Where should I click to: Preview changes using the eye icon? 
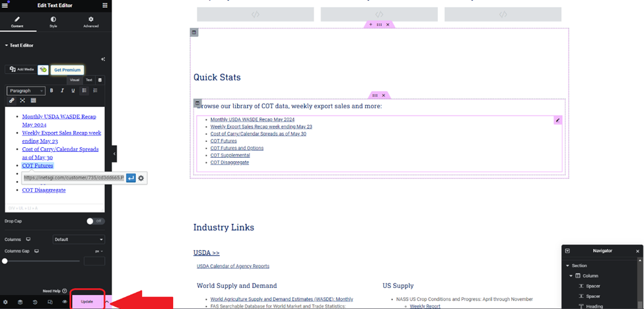[65, 302]
